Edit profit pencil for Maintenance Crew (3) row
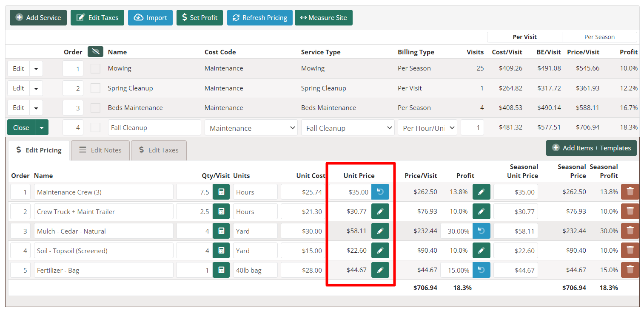Viewport: 644px width, 313px height. [482, 192]
